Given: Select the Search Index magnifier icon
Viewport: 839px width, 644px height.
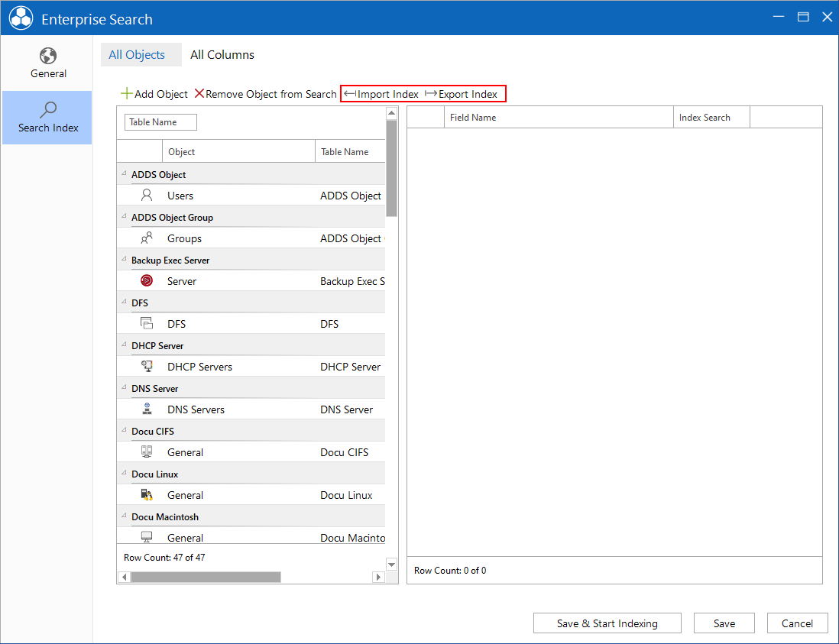Looking at the screenshot, I should tap(47, 110).
